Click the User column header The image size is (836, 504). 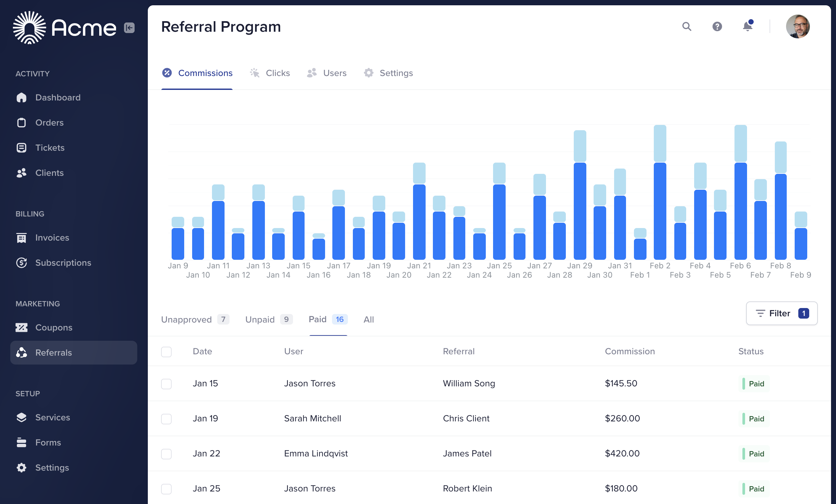coord(293,351)
